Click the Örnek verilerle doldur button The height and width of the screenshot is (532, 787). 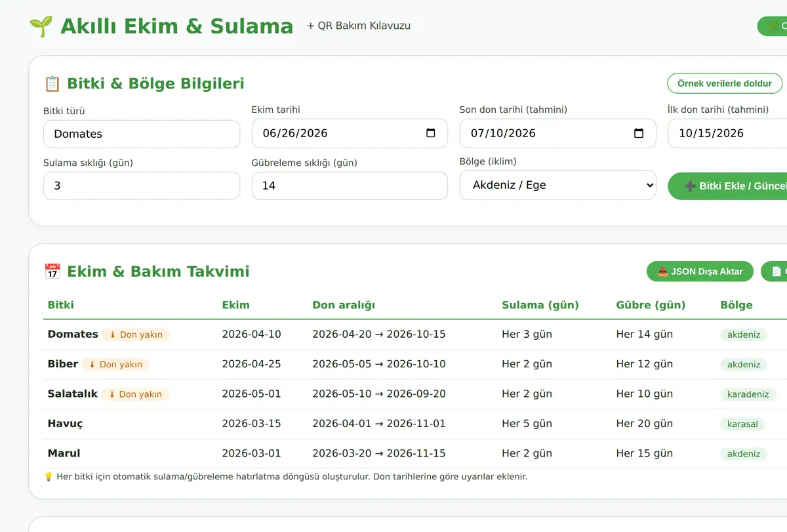tap(725, 83)
